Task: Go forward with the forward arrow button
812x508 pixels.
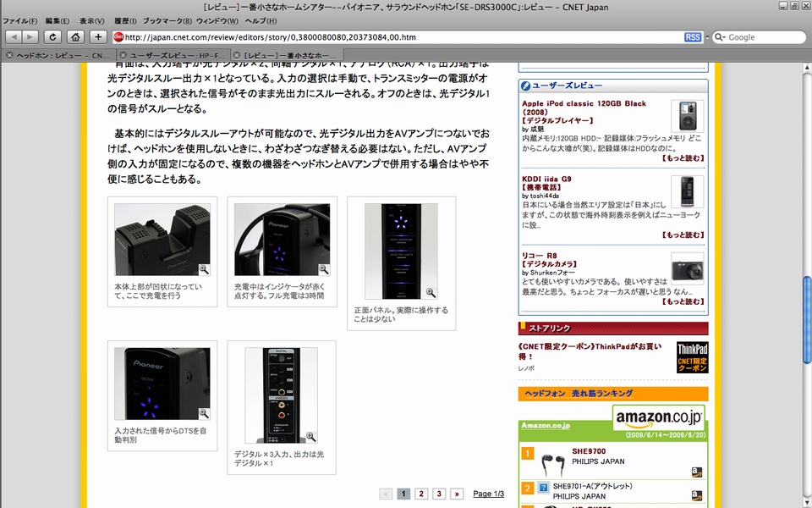Action: [30, 37]
